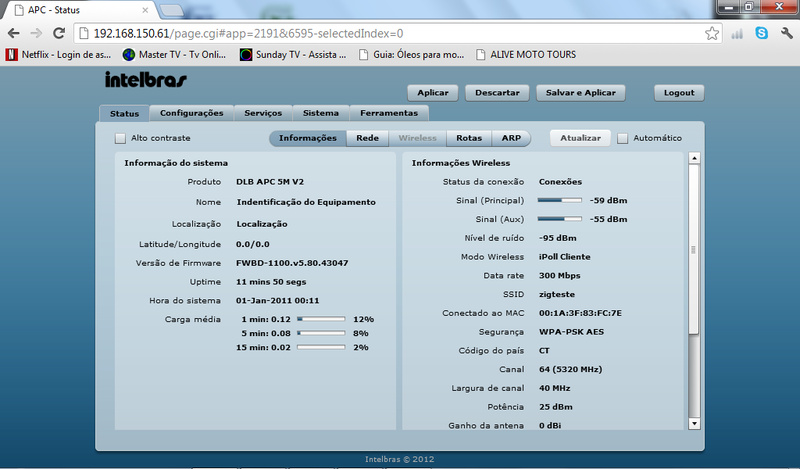Select Wireless sub-tab
The height and width of the screenshot is (469, 800).
click(417, 138)
